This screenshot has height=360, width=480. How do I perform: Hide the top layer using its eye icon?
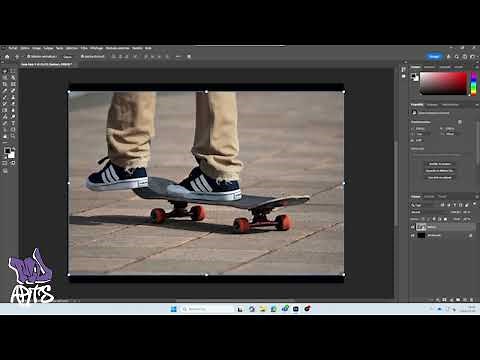(x=412, y=227)
